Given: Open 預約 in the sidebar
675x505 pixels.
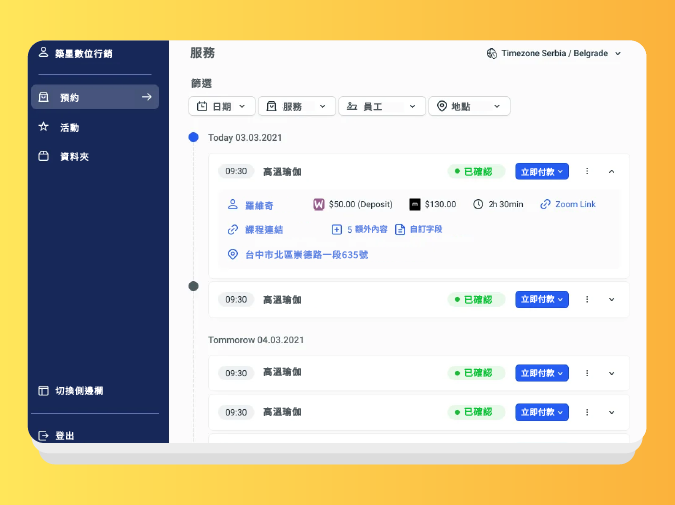Looking at the screenshot, I should point(94,97).
